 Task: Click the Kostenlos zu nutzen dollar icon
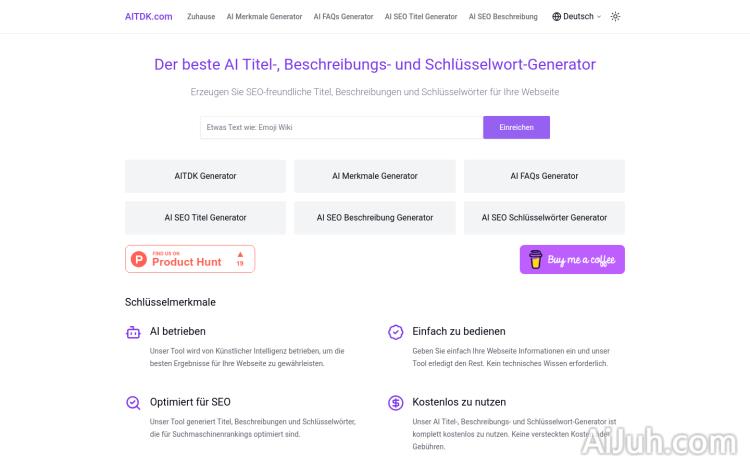(396, 403)
